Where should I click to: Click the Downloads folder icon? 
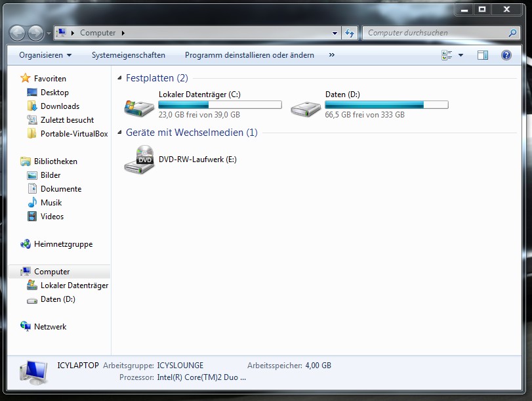click(x=32, y=106)
